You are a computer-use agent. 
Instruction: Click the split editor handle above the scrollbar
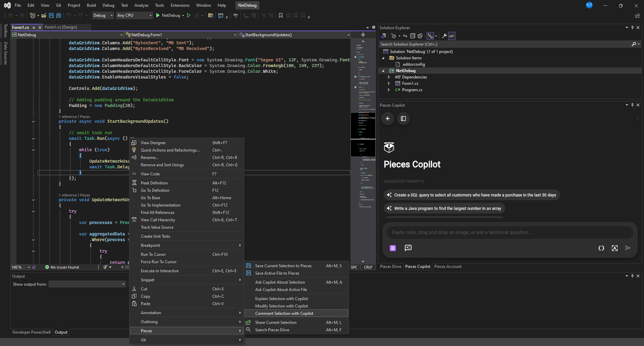click(363, 35)
